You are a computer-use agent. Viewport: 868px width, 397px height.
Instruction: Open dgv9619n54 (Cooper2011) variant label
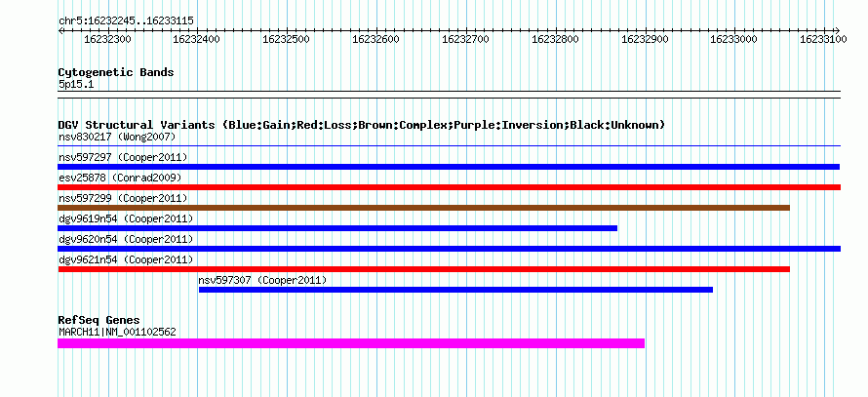(126, 218)
